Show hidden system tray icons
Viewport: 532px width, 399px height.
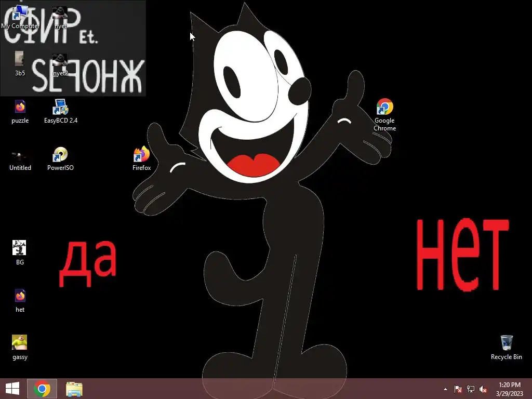[x=445, y=389]
